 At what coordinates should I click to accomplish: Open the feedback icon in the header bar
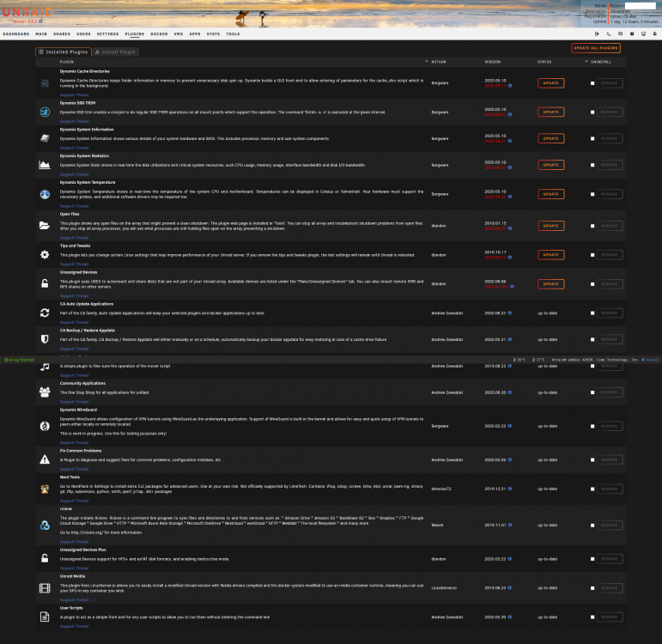pos(620,33)
